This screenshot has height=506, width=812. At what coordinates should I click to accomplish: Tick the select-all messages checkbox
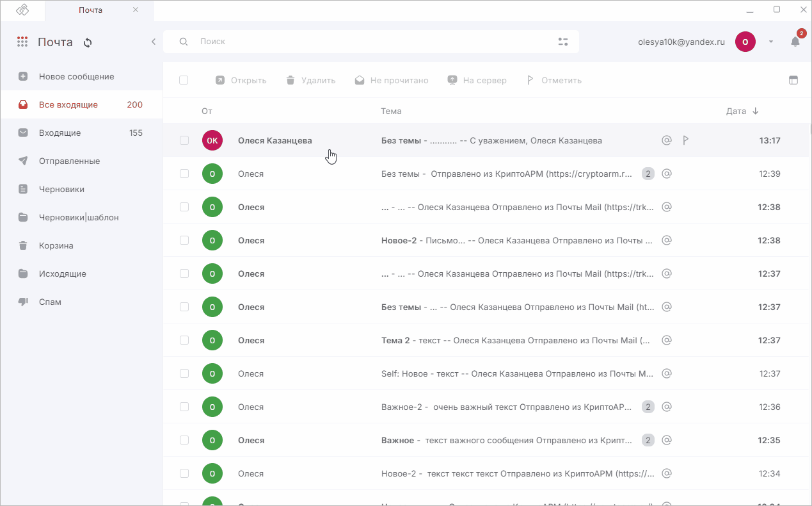pos(184,80)
